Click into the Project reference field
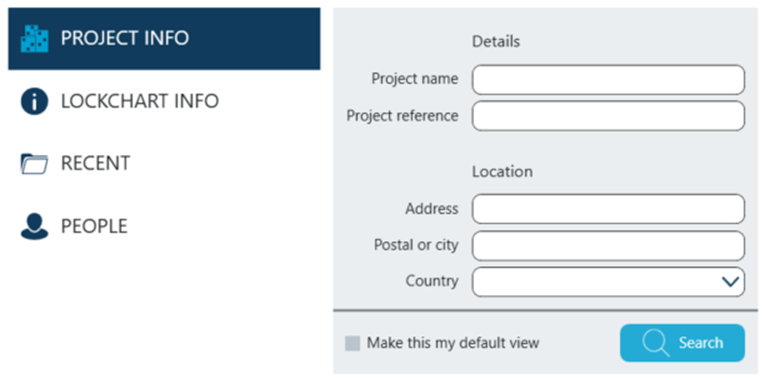The width and height of the screenshot is (765, 378). click(x=608, y=116)
